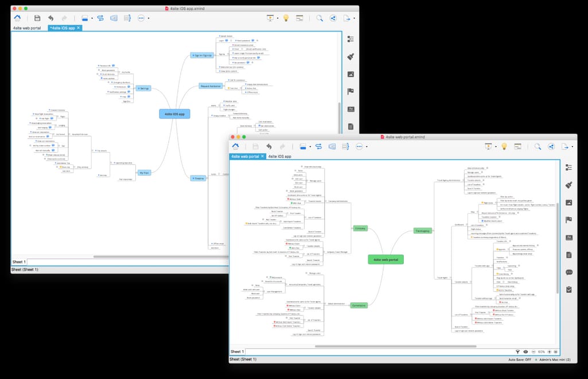The image size is (588, 379).
Task: Open Outline panel in iOS app window sidebar
Action: [x=351, y=39]
